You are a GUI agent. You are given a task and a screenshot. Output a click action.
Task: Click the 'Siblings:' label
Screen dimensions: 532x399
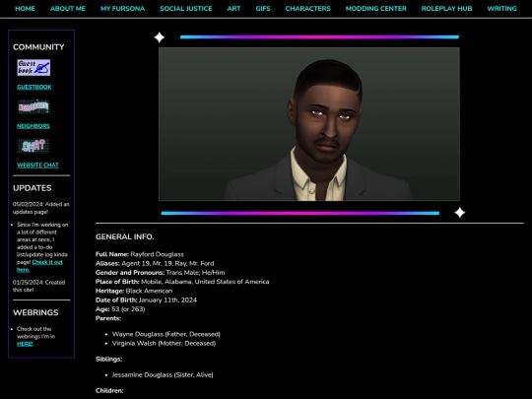[109, 360]
